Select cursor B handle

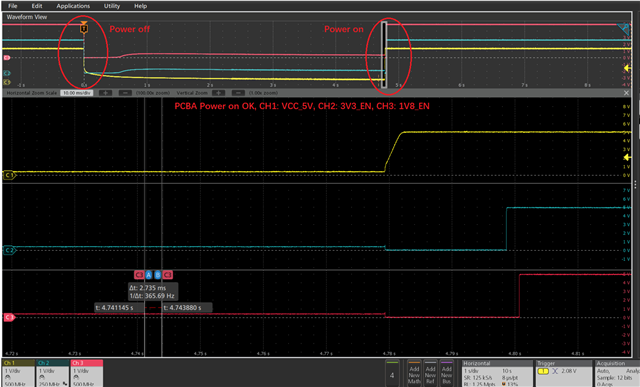pyautogui.click(x=158, y=275)
